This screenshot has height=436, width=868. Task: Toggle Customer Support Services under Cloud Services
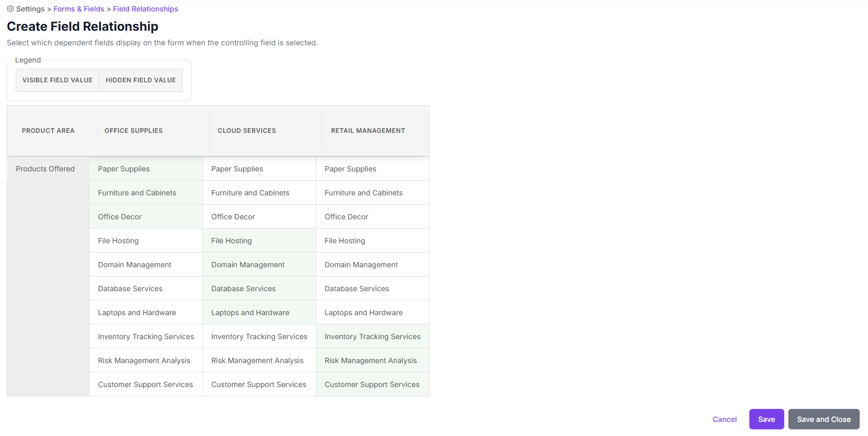pos(259,384)
